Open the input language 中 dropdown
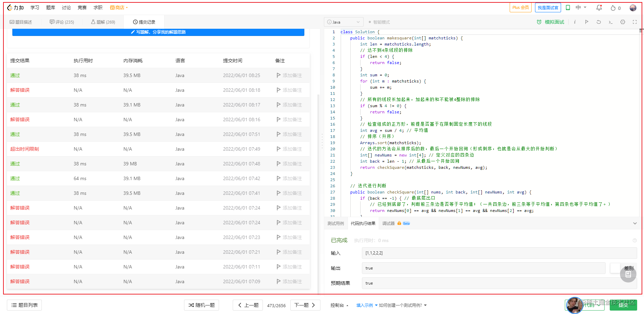This screenshot has width=644, height=314. pyautogui.click(x=581, y=8)
